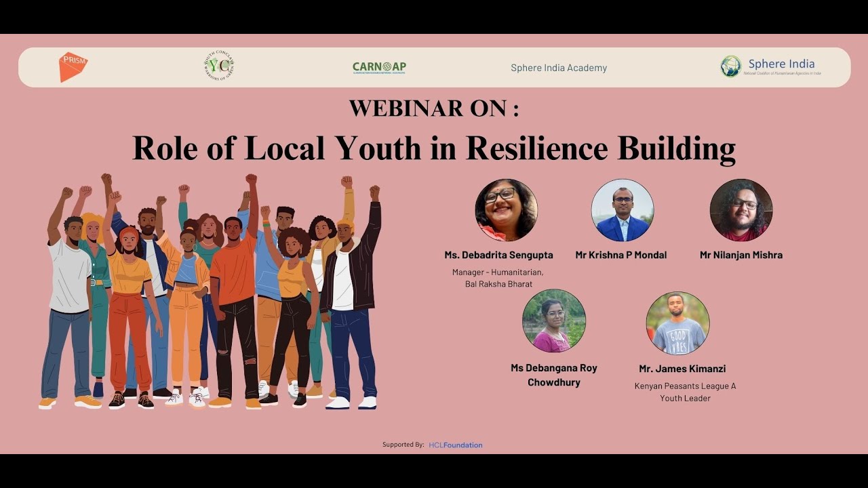Click Ms. Debadrita Sengupta's photo

coord(506,210)
